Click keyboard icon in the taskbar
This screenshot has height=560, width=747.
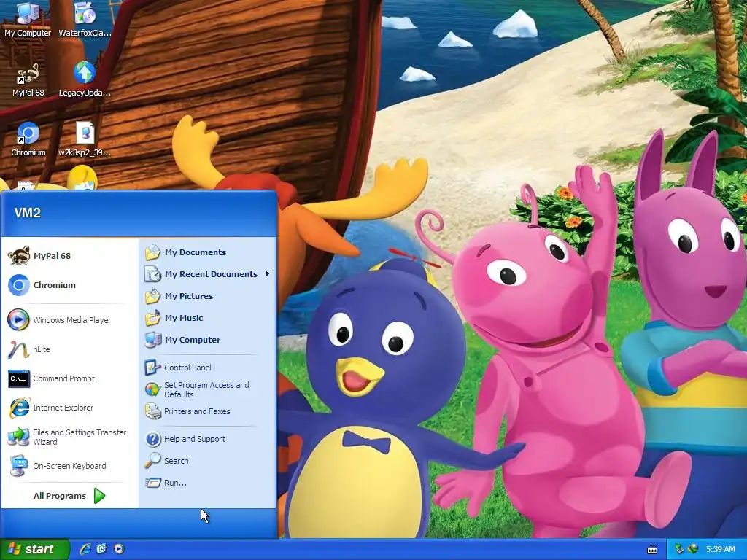pyautogui.click(x=652, y=550)
